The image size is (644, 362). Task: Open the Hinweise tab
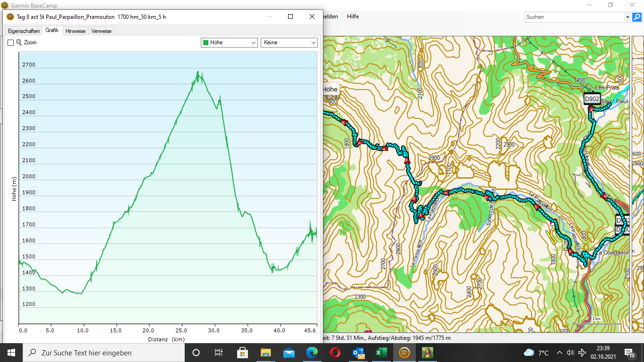tap(75, 31)
